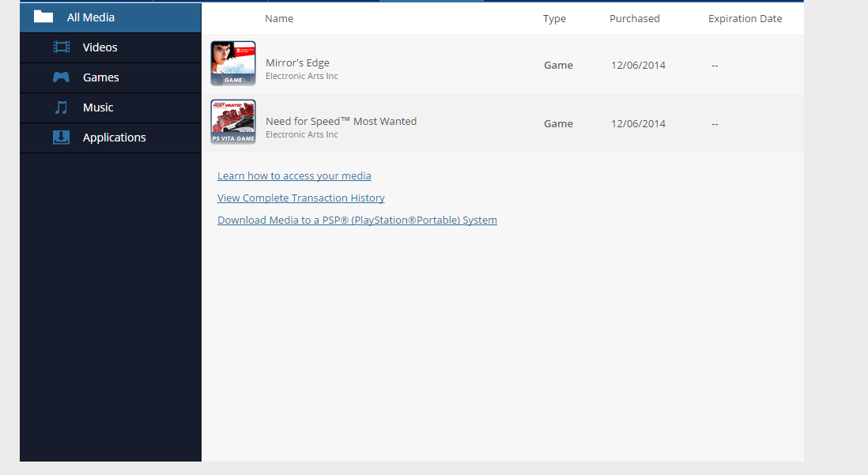The width and height of the screenshot is (868, 475).
Task: Open Need for Speed Most Wanted thumbnail
Action: [x=233, y=122]
